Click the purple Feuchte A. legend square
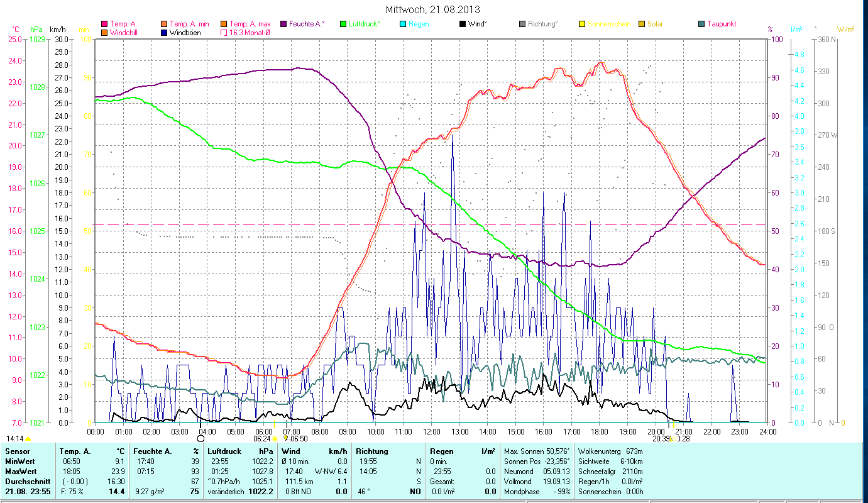The height and width of the screenshot is (503, 868). coord(283,24)
